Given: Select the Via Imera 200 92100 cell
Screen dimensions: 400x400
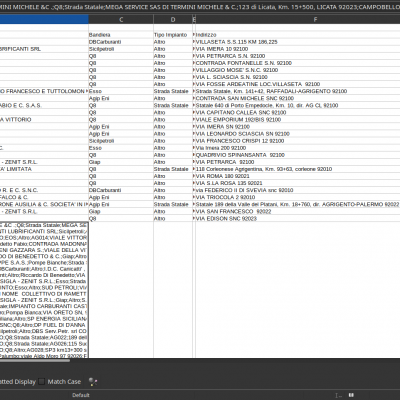Looking at the screenshot, I should (298, 148).
